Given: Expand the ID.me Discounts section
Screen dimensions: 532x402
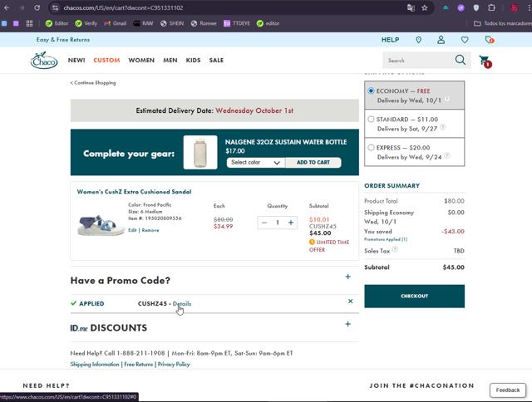Looking at the screenshot, I should [x=347, y=324].
